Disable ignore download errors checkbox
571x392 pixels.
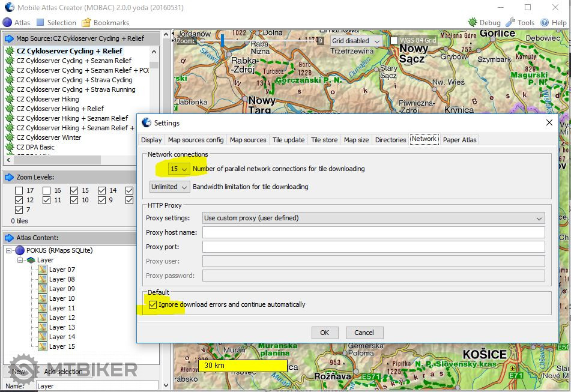tap(153, 305)
